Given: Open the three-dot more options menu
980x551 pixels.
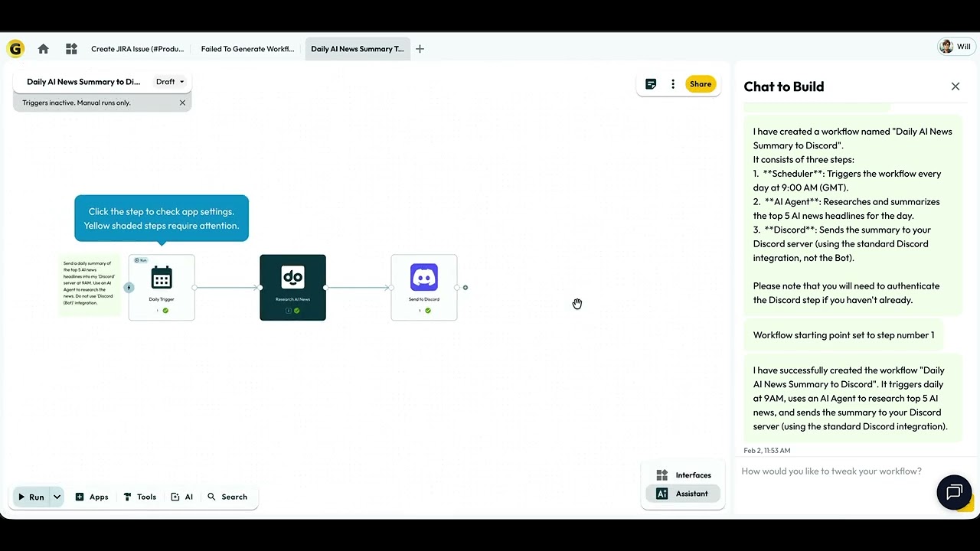Looking at the screenshot, I should pos(673,84).
